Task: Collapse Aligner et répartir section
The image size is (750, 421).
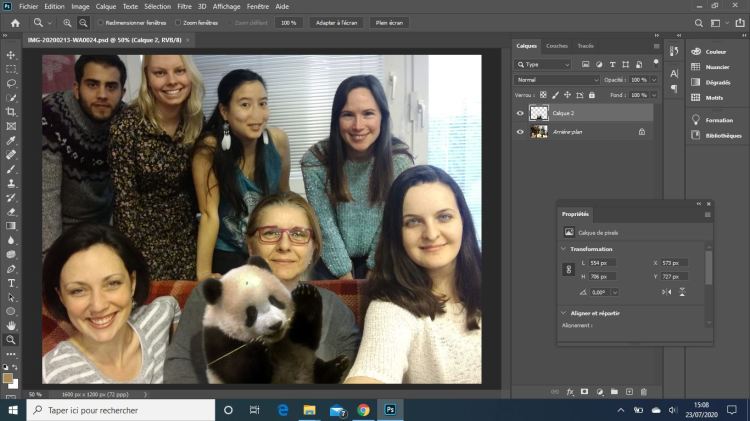Action: [x=563, y=313]
